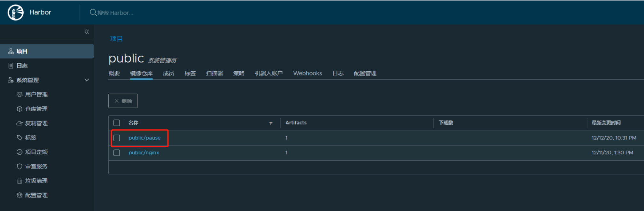The height and width of the screenshot is (211, 644).
Task: Collapse the sidebar with double-chevron icon
Action: (x=87, y=32)
